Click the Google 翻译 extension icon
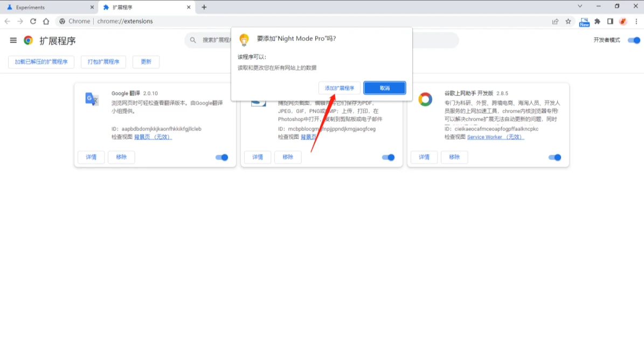Screen dimensions: 644x345 (x=92, y=99)
